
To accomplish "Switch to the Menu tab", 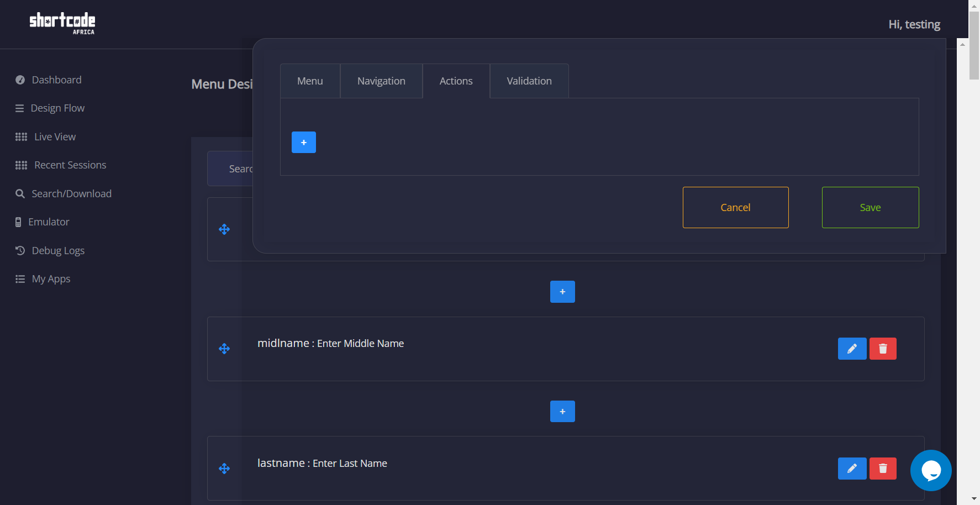I will pos(310,81).
